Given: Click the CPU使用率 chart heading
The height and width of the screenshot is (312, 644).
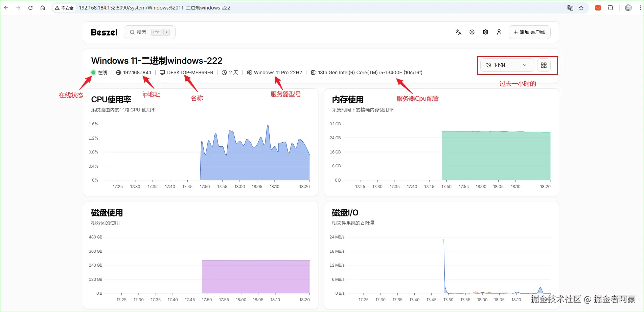Looking at the screenshot, I should (111, 100).
